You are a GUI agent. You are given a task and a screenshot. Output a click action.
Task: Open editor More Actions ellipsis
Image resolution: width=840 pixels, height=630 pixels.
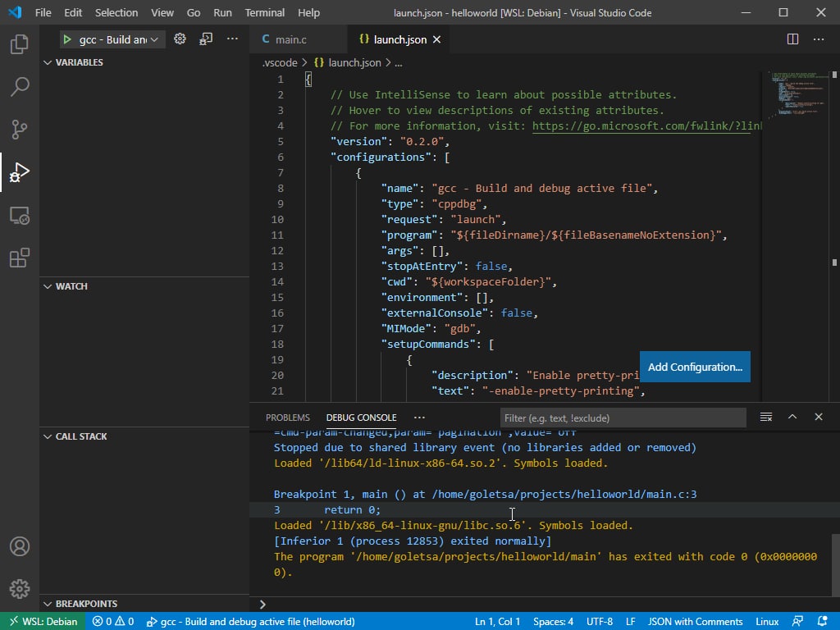[x=819, y=39]
